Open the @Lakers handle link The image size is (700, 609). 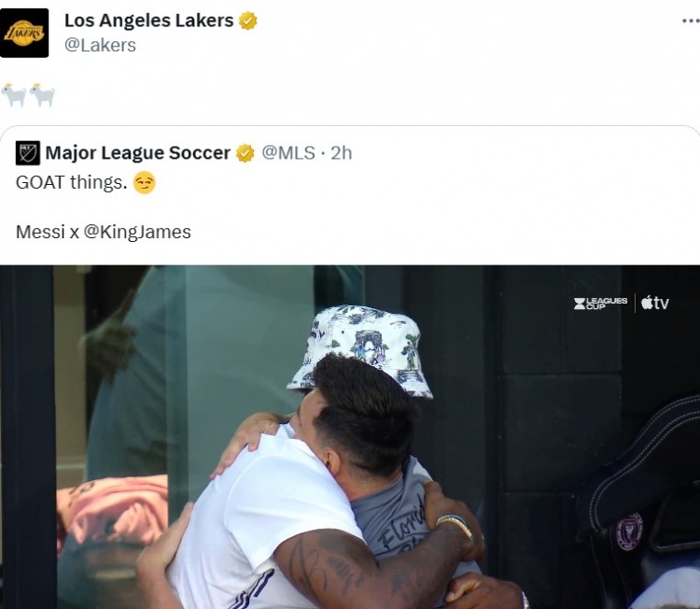(100, 45)
